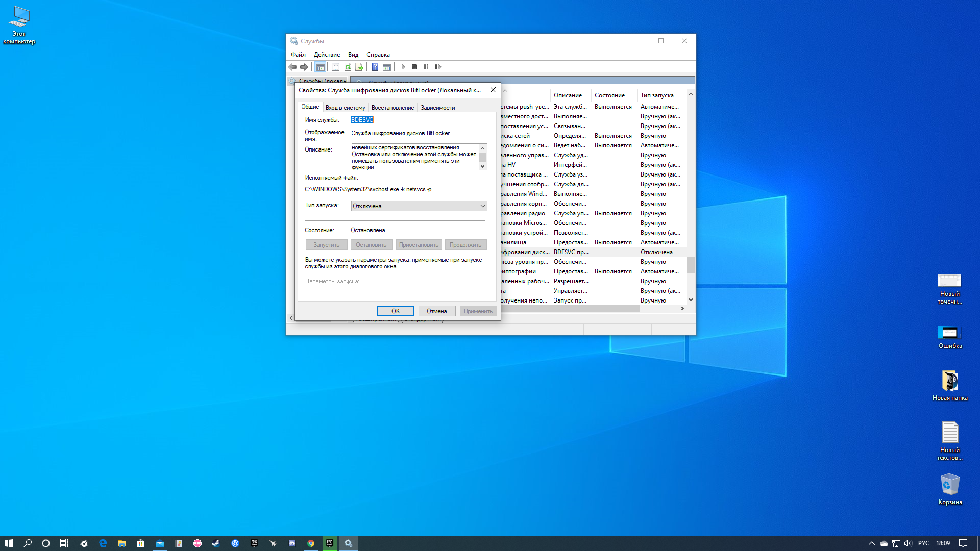The height and width of the screenshot is (551, 980).
Task: Click the Применить button
Action: [478, 311]
